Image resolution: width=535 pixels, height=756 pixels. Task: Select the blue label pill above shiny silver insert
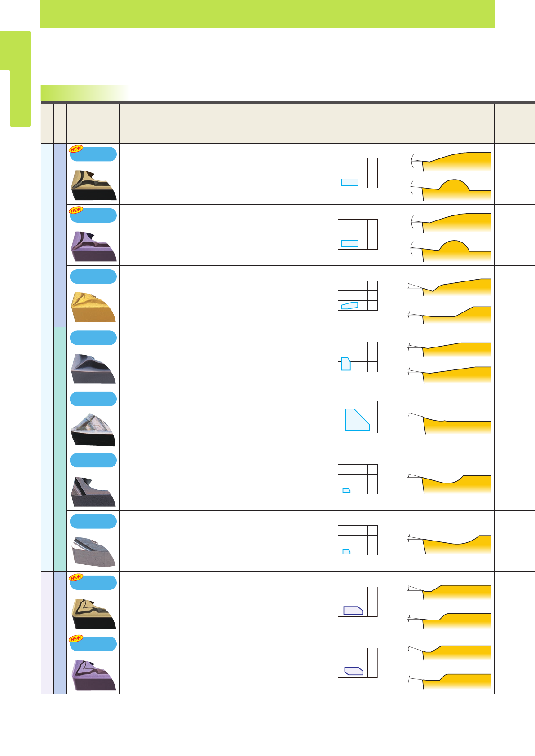(93, 399)
